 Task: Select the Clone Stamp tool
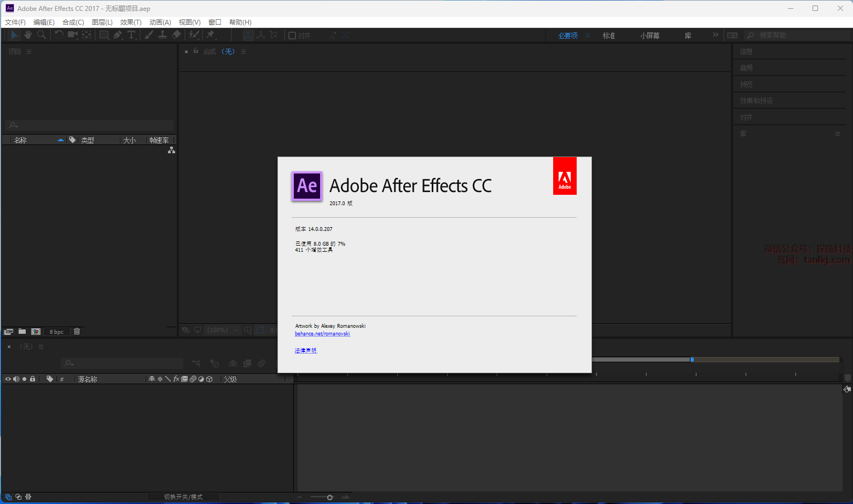click(x=163, y=35)
